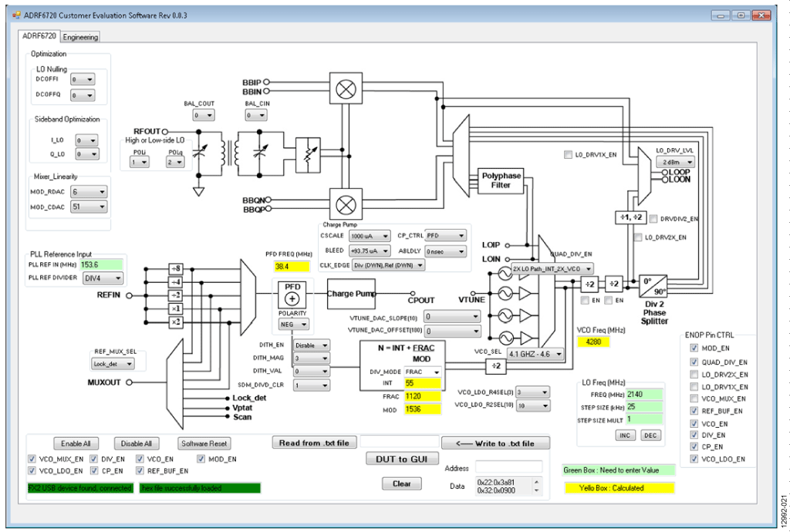The width and height of the screenshot is (790, 532).
Task: Toggle the DRVDIV2_EN checkbox
Action: 653,219
